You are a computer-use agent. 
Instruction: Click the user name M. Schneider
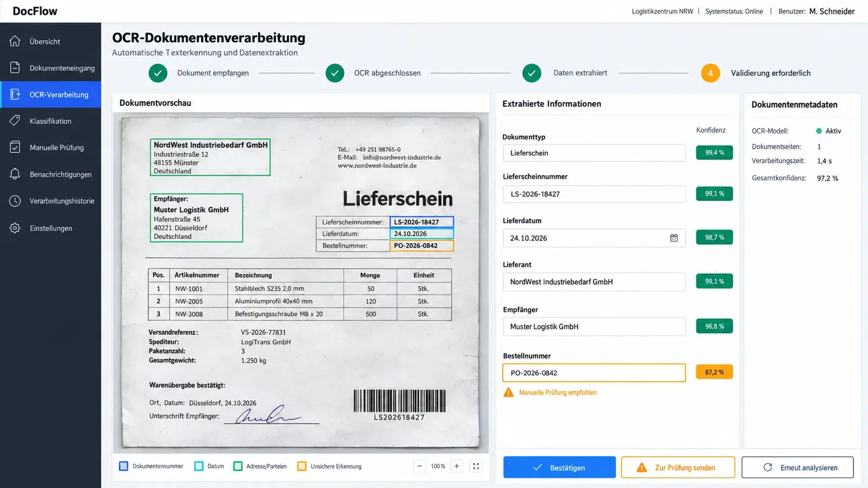832,11
